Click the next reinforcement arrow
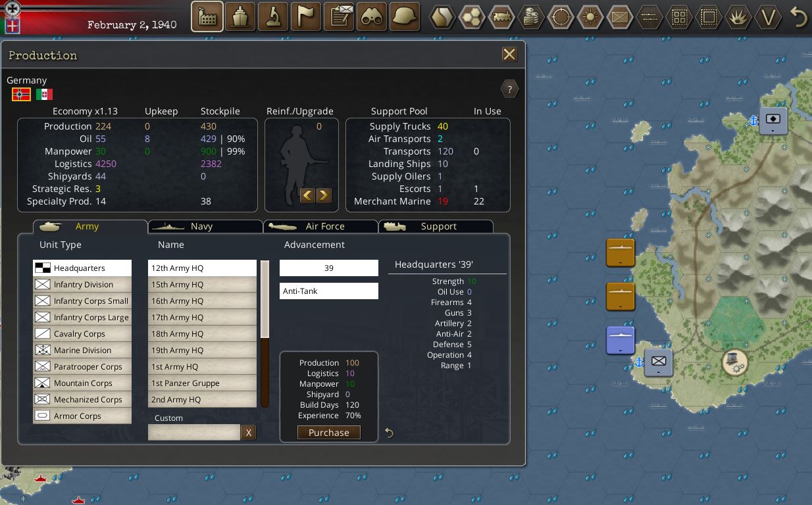Image resolution: width=812 pixels, height=505 pixels. coord(323,195)
